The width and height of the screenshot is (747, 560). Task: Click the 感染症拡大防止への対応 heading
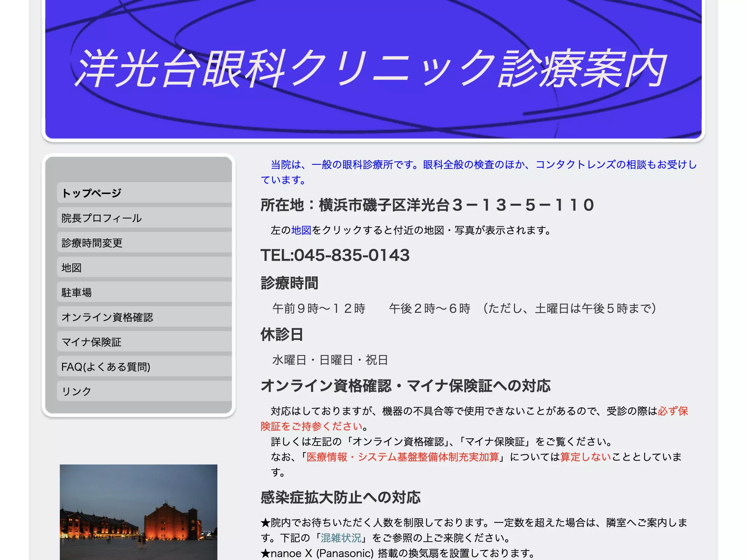tap(341, 497)
